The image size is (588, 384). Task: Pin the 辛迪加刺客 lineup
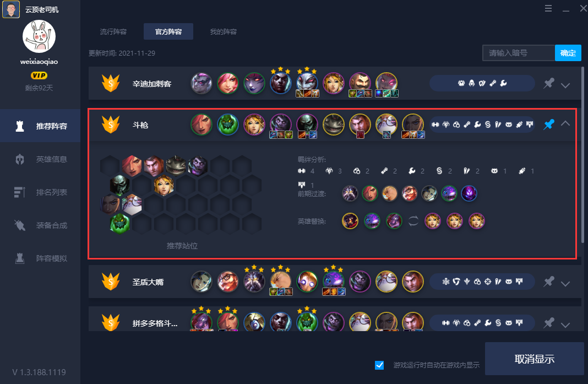[548, 83]
